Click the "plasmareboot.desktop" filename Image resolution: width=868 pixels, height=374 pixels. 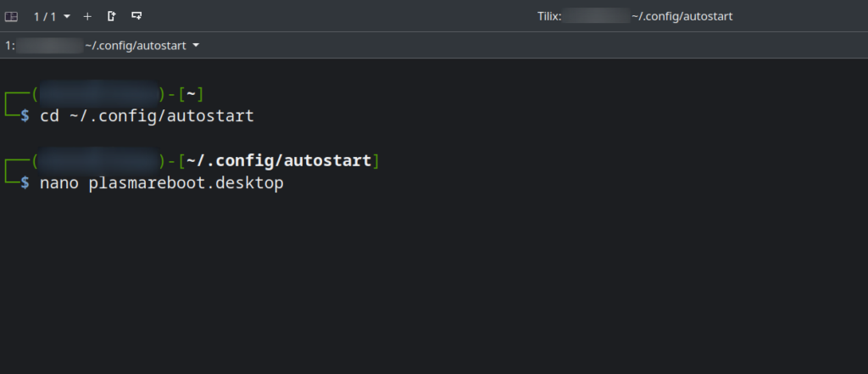(186, 183)
